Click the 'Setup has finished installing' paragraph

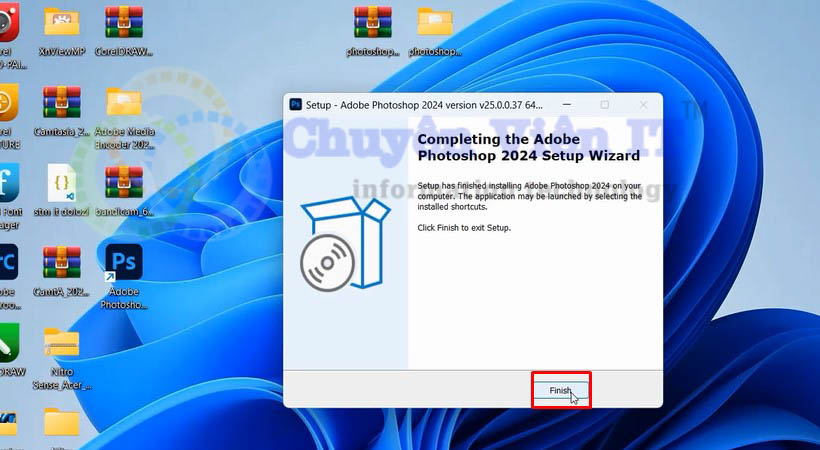point(529,196)
